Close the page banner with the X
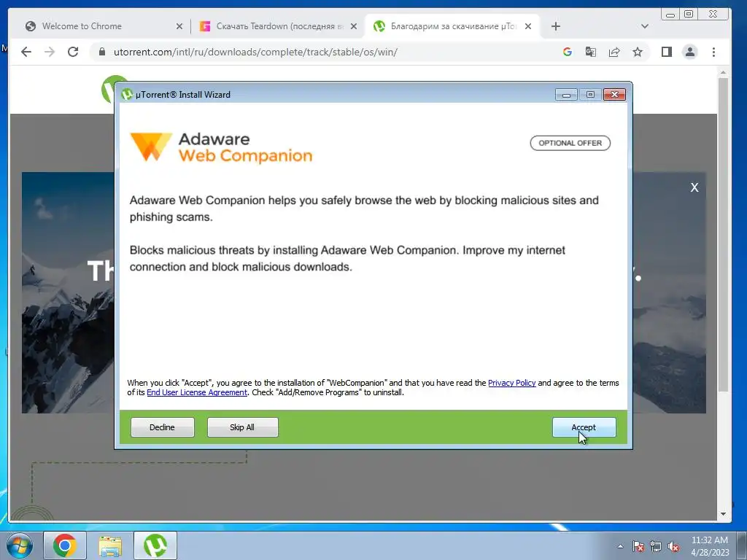Screen dimensions: 747x560 pyautogui.click(x=694, y=187)
